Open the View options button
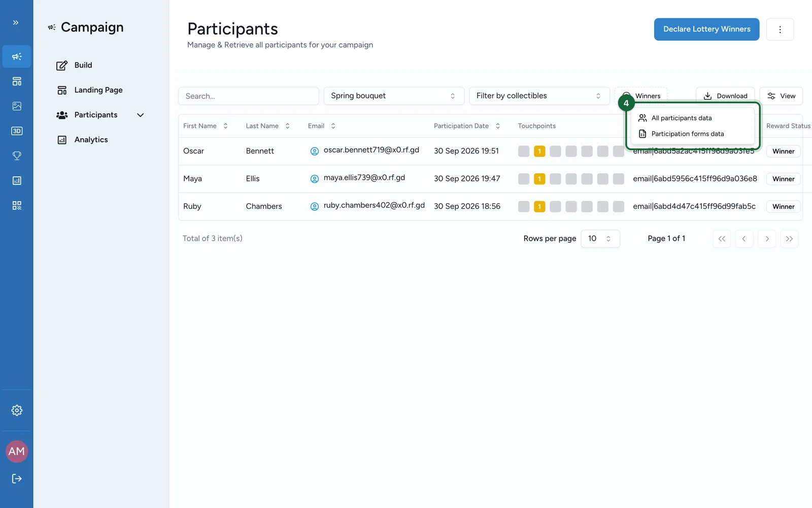812x508 pixels. 781,96
